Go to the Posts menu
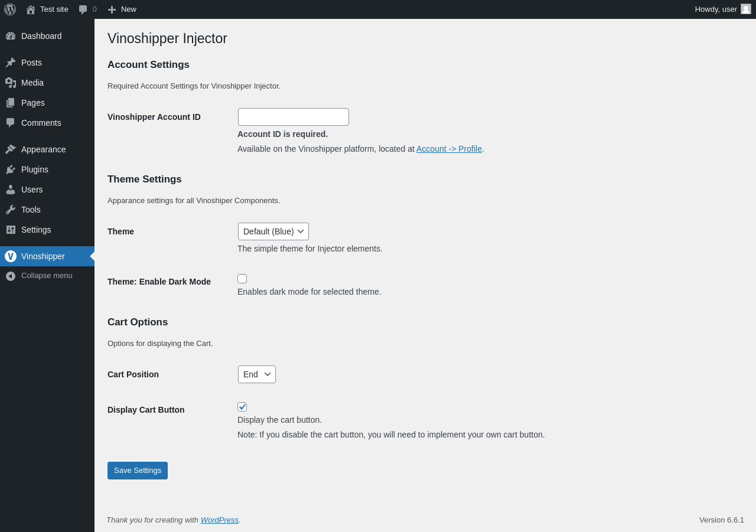Viewport: 756px width, 532px height. tap(47, 63)
